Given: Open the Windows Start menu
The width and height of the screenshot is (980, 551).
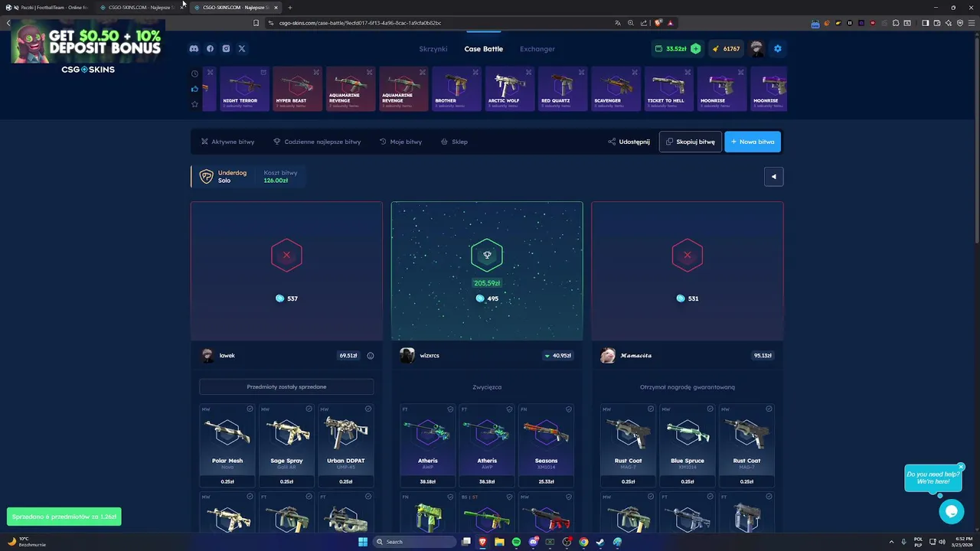Looking at the screenshot, I should 363,542.
